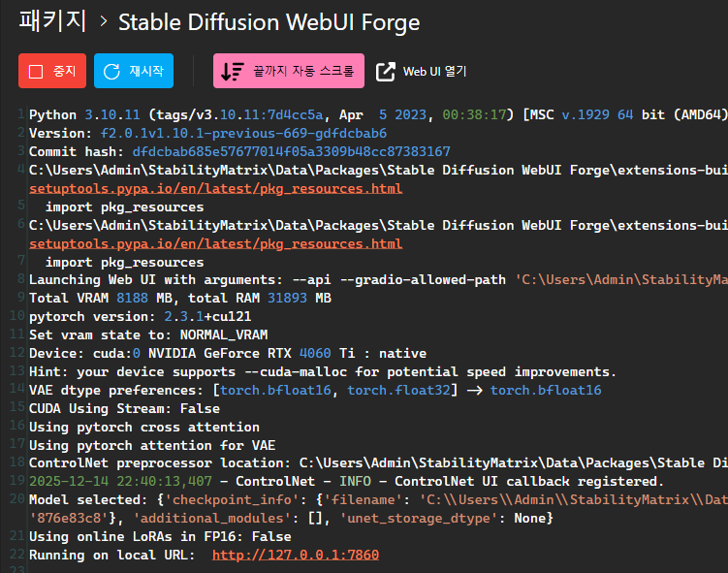Click the Version f2.0.1v1.10.1 log line

208,133
